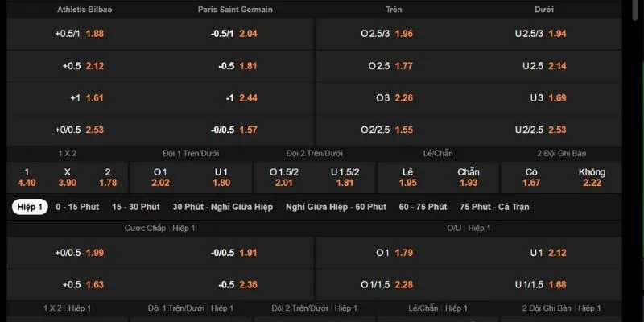Select O1.5/2 team 2 over at 2.01

coord(283,177)
